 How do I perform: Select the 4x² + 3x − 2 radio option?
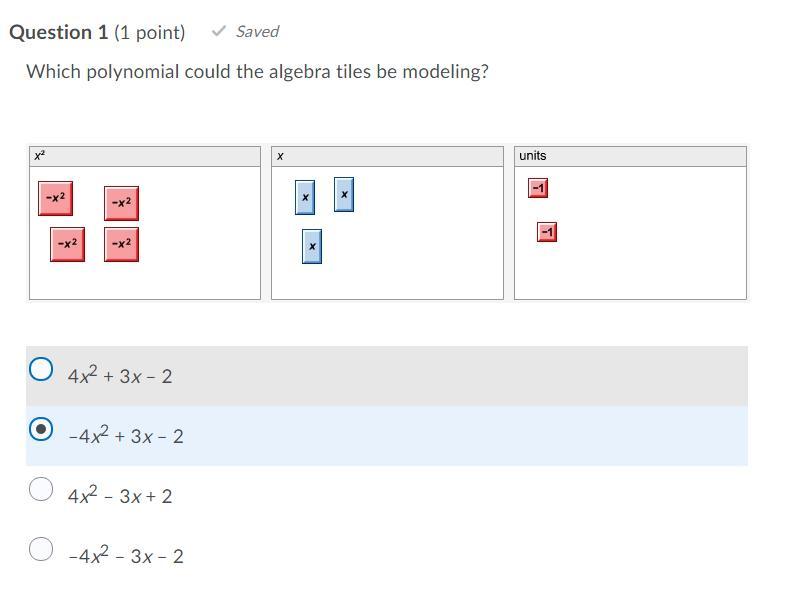[41, 369]
